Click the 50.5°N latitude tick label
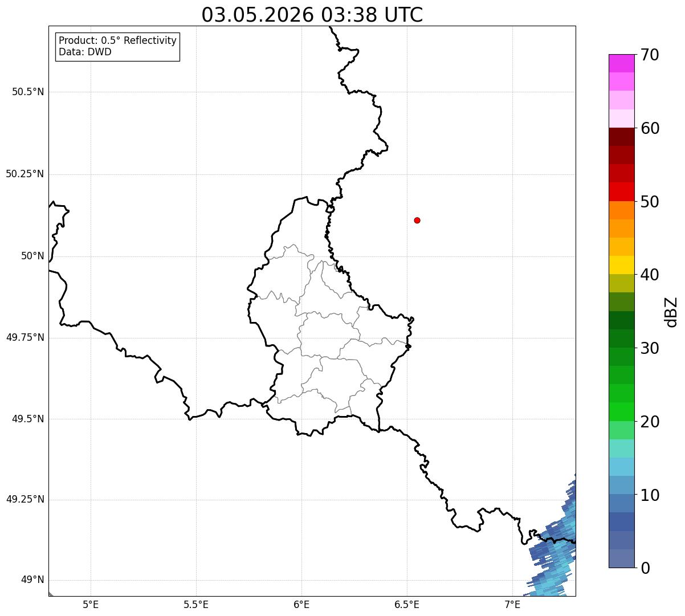685x616 pixels. [28, 92]
